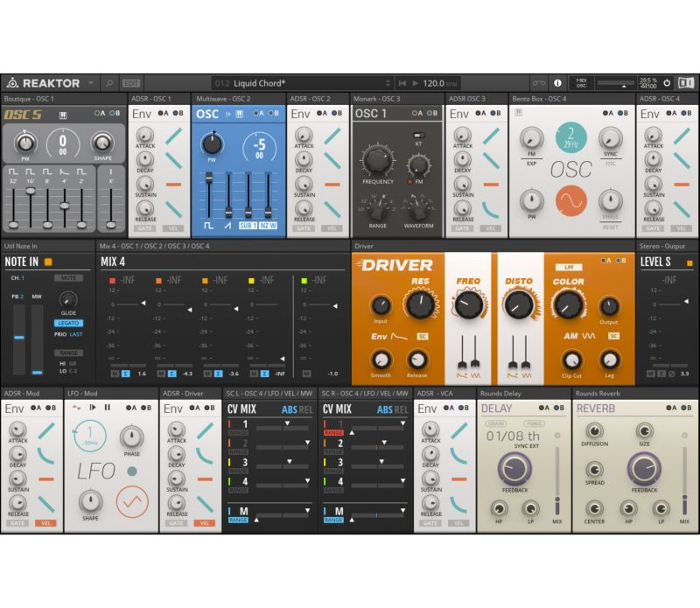Mute channel 1 in the MIX 4 mixer

click(x=114, y=374)
